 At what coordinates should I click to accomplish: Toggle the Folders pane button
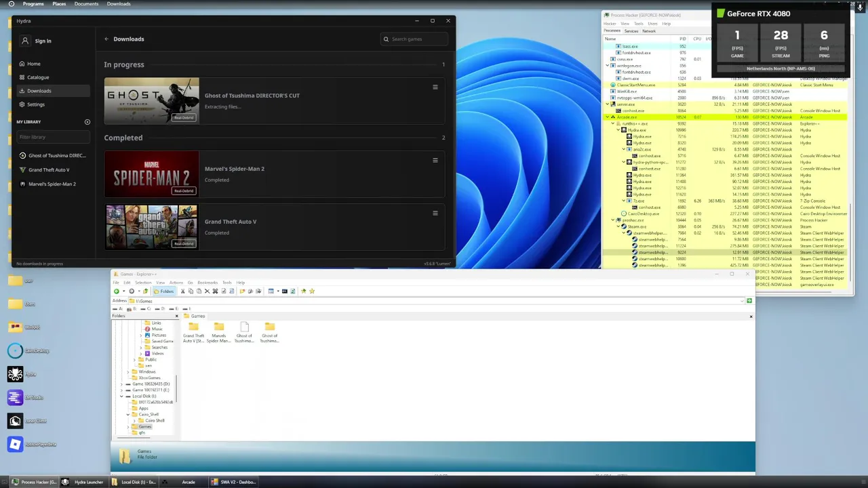tap(164, 291)
